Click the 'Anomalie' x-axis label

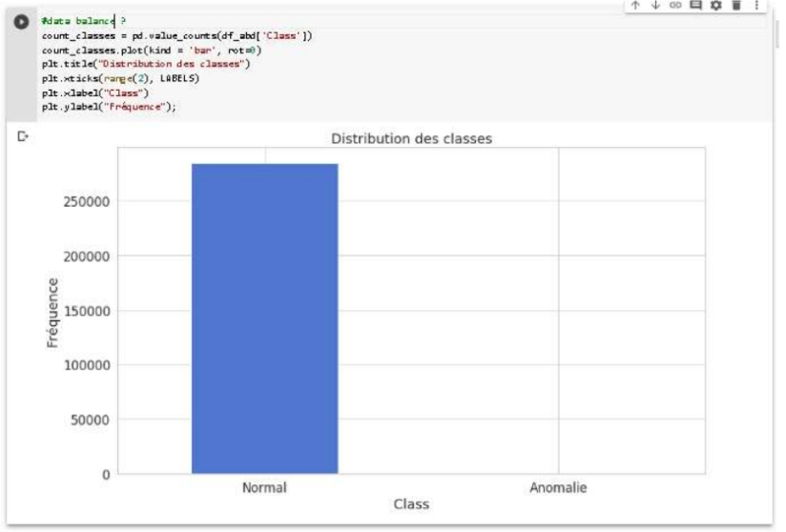pyautogui.click(x=558, y=487)
